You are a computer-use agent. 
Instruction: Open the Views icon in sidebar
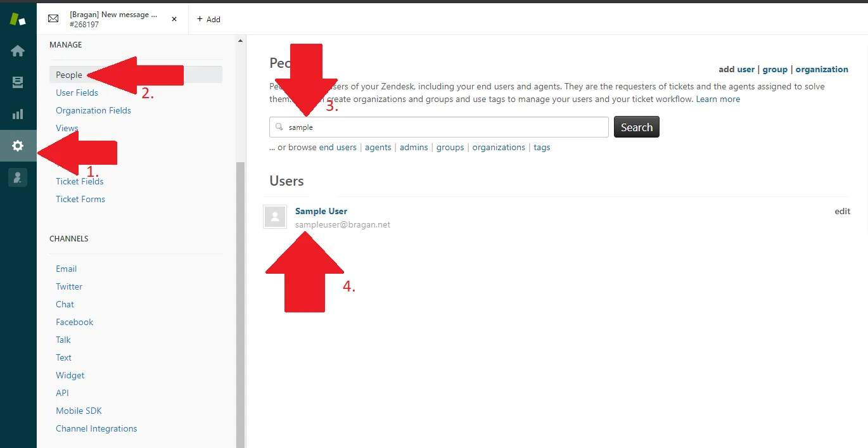pos(18,82)
